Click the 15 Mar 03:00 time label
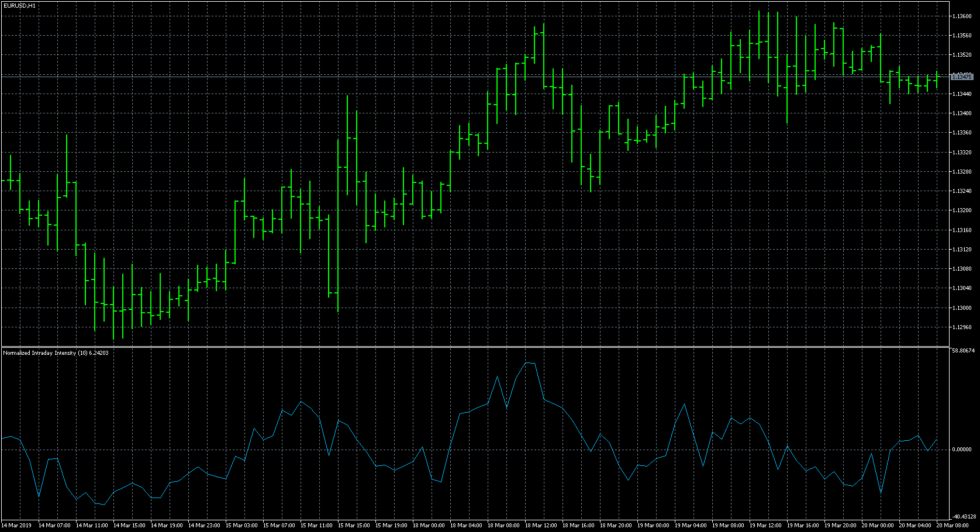Screen dimensions: 980x532 coord(241,526)
